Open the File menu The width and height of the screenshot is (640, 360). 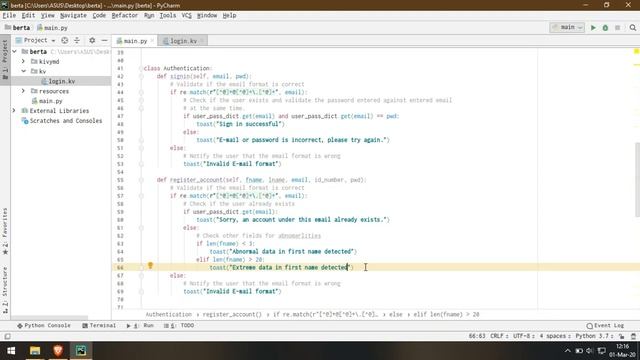pyautogui.click(x=9, y=16)
